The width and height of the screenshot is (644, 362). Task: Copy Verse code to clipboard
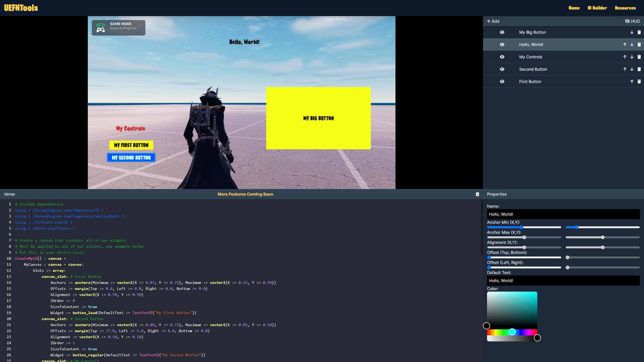(x=477, y=194)
